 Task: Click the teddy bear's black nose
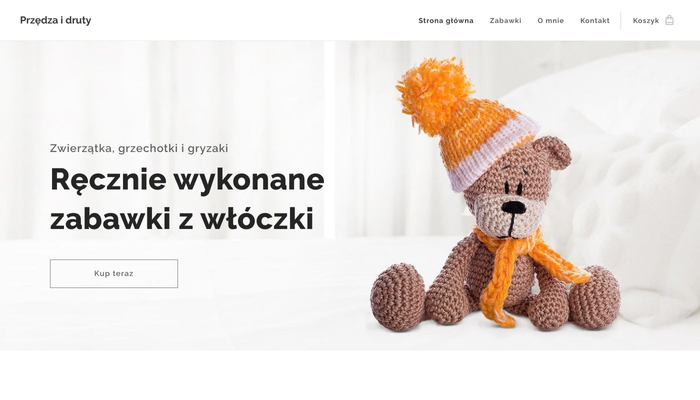[x=513, y=207]
